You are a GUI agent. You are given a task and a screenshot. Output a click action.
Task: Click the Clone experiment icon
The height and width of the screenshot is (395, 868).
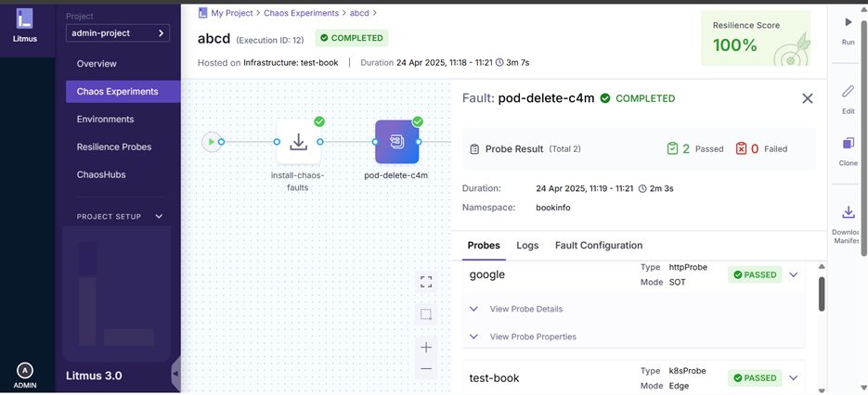click(x=848, y=144)
